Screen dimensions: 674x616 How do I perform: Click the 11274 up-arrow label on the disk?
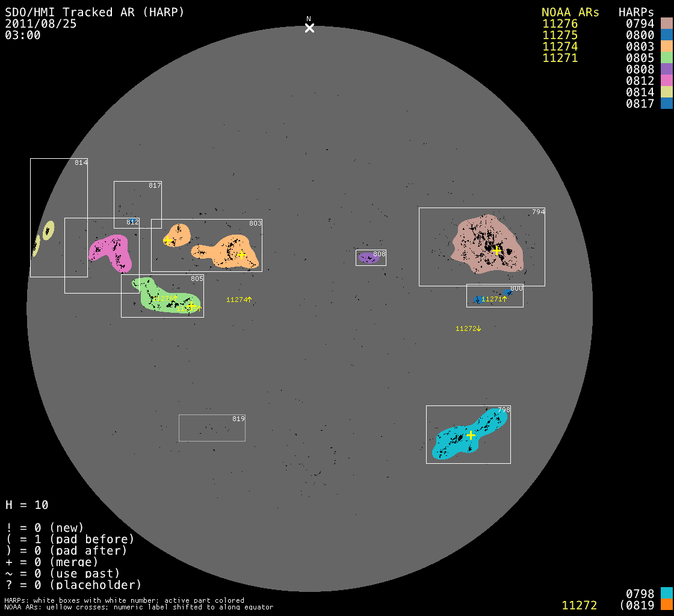coord(239,300)
